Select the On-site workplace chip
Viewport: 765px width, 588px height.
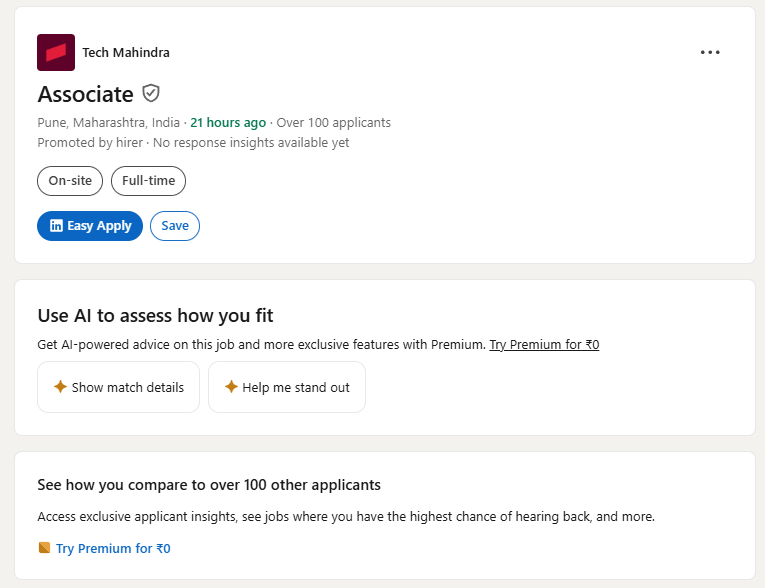coord(70,181)
